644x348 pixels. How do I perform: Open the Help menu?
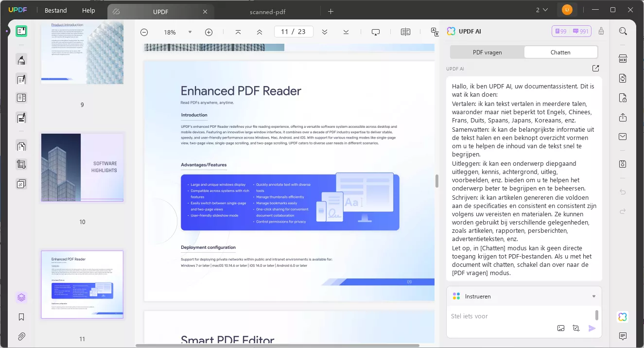[x=88, y=10]
